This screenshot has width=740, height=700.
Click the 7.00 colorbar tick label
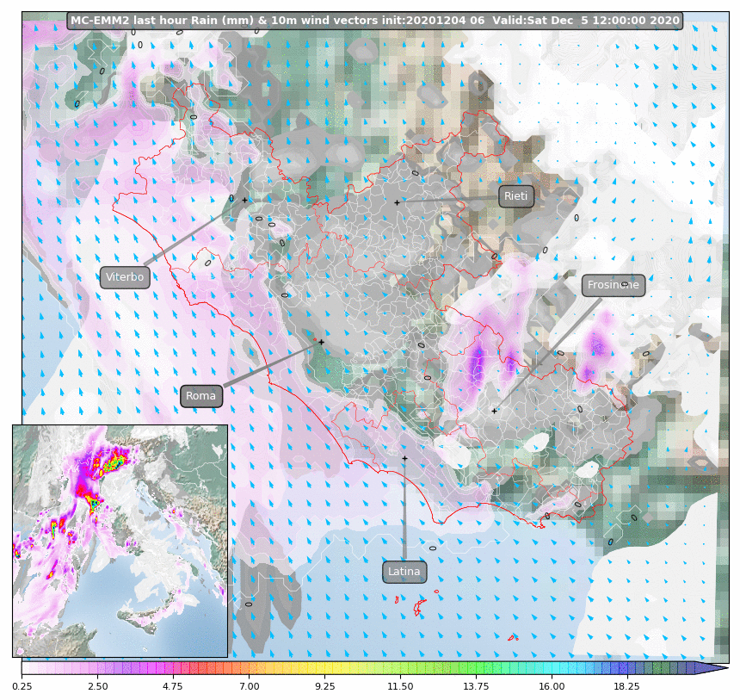[250, 686]
